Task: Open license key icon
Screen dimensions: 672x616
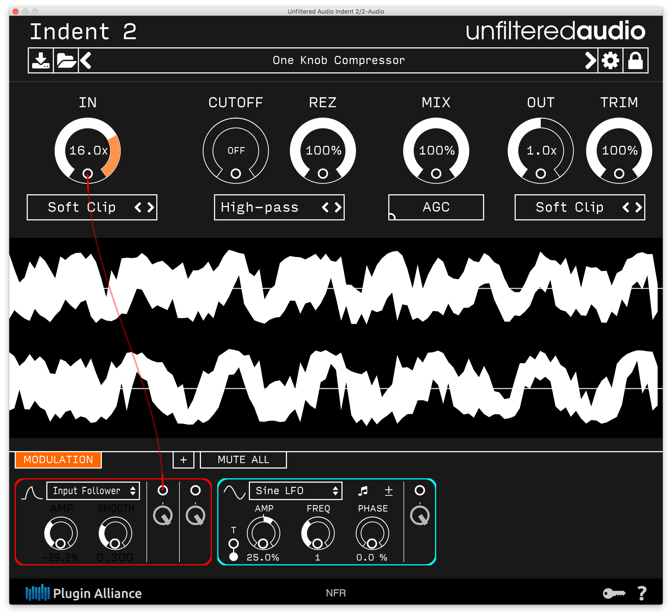Action: [x=614, y=593]
